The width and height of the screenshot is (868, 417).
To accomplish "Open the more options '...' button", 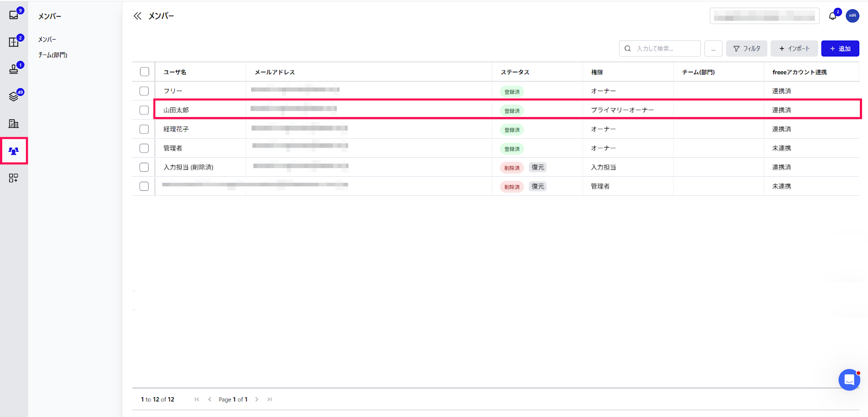I will coord(713,48).
